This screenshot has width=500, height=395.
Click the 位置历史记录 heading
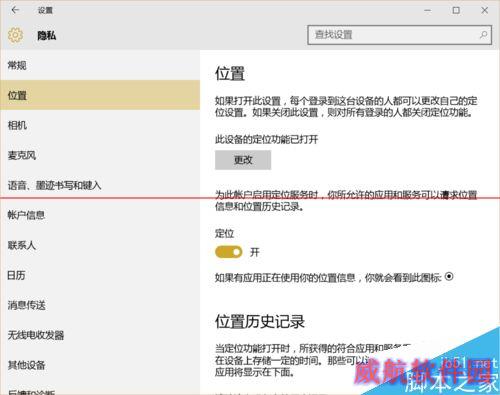pyautogui.click(x=260, y=322)
